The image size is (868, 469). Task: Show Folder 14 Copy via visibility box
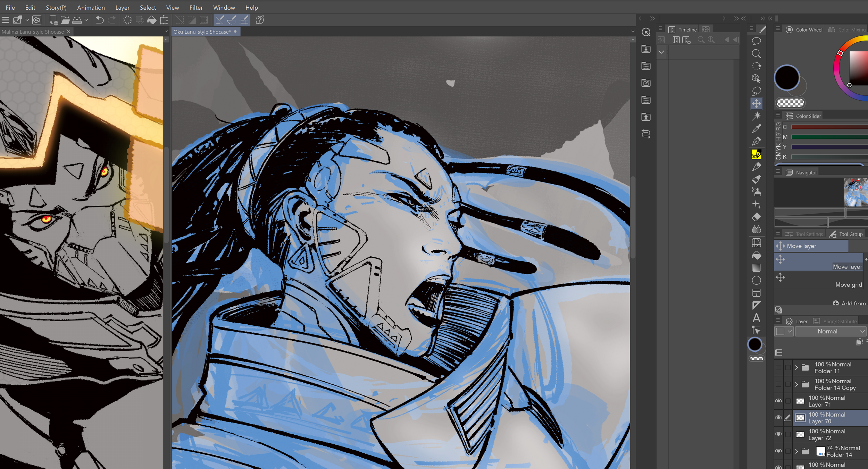point(778,384)
